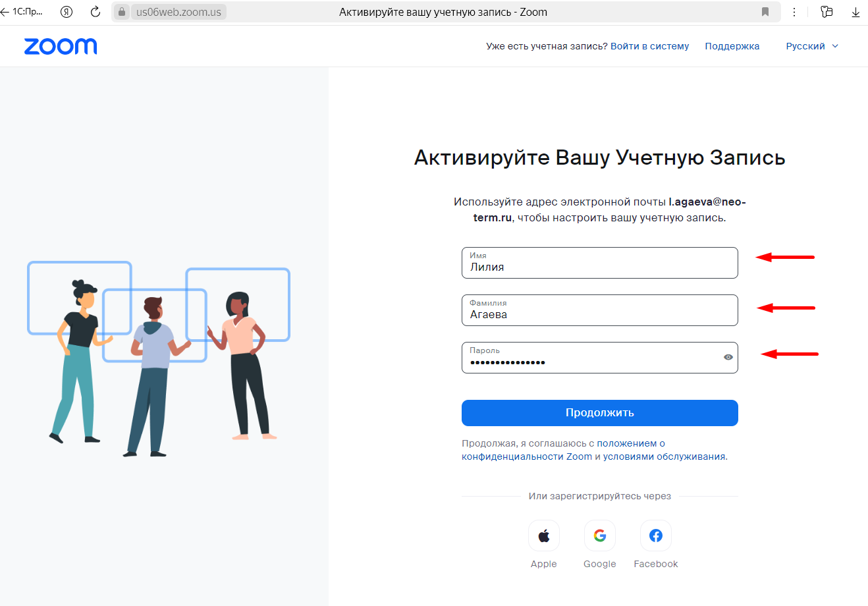Open the Поддержка menu item

(x=732, y=46)
